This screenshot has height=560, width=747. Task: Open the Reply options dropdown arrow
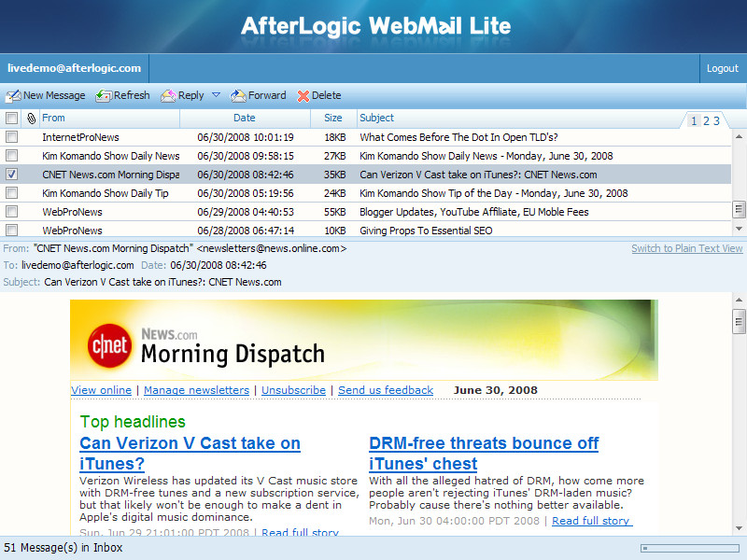(x=216, y=95)
